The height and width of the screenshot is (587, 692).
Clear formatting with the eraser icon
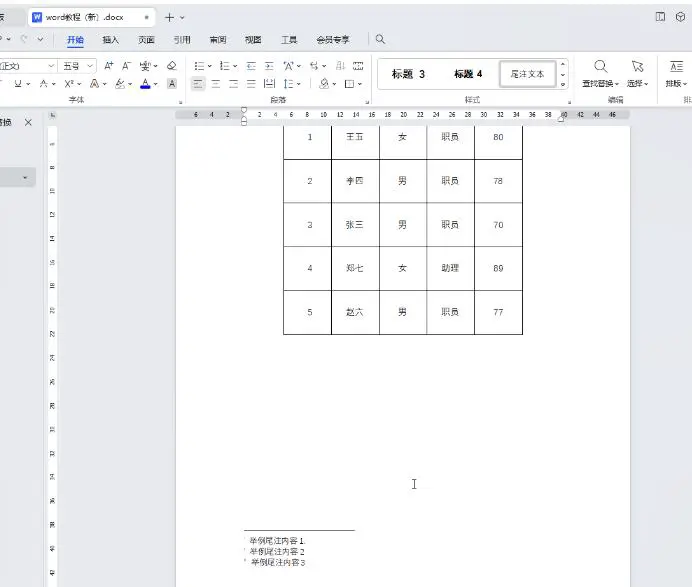point(172,66)
